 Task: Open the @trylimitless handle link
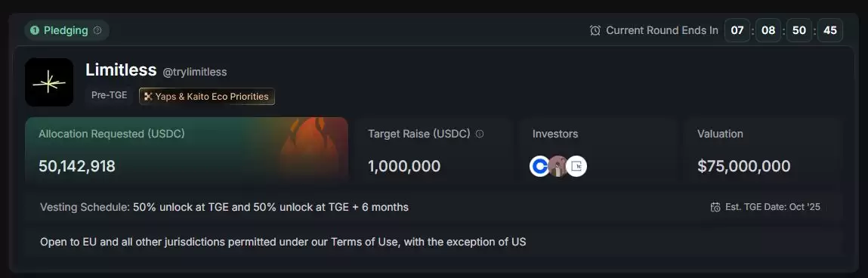click(x=195, y=72)
